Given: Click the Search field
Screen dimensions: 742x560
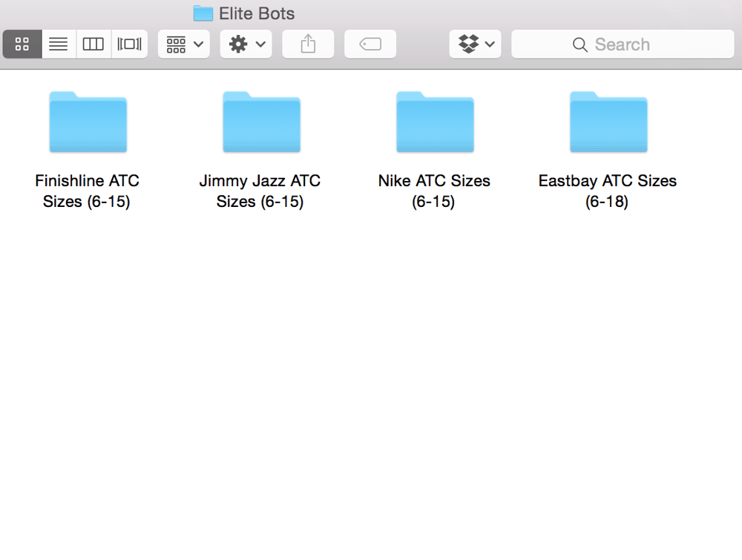Looking at the screenshot, I should click(623, 44).
